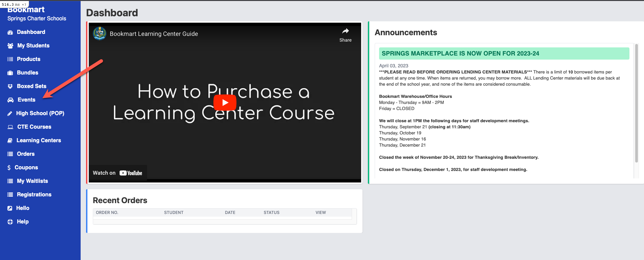Image resolution: width=644 pixels, height=260 pixels.
Task: Click the Bookmart logo text
Action: coord(26,9)
